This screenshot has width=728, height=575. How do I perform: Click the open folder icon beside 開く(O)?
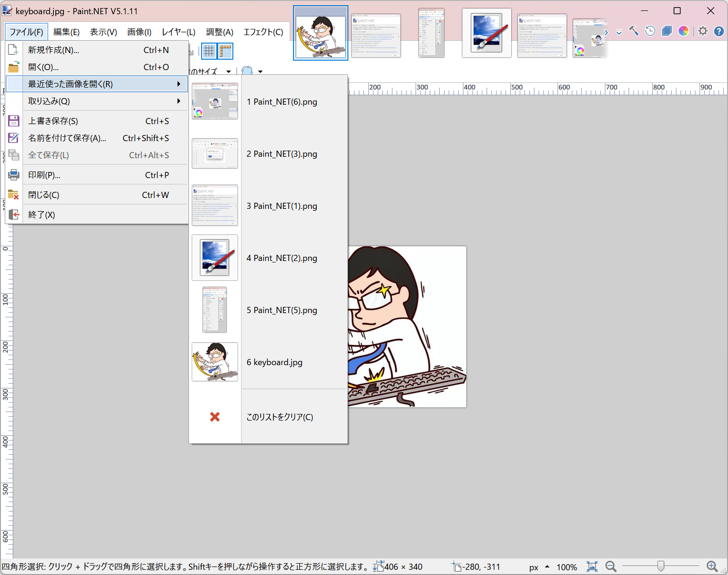point(14,67)
